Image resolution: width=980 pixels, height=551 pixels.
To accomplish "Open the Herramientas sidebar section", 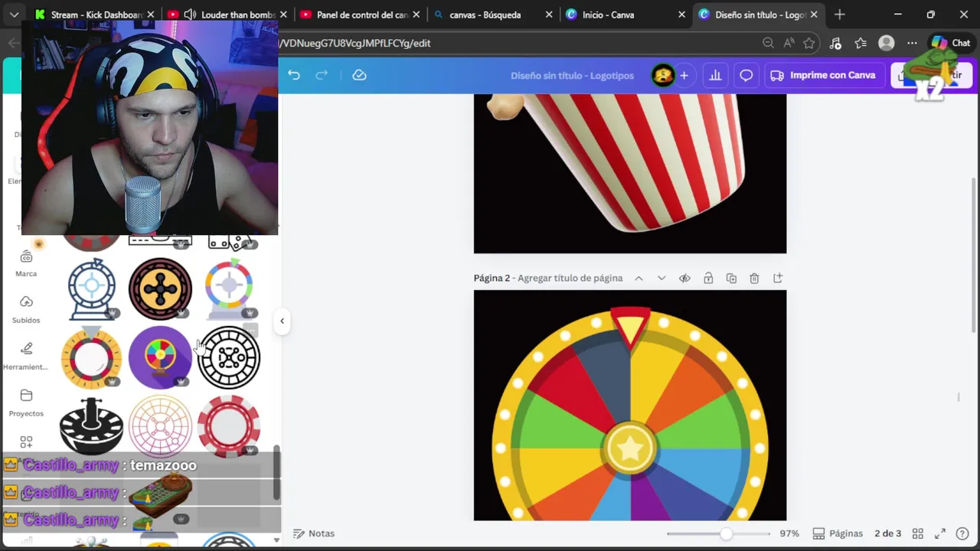I will pos(26,357).
